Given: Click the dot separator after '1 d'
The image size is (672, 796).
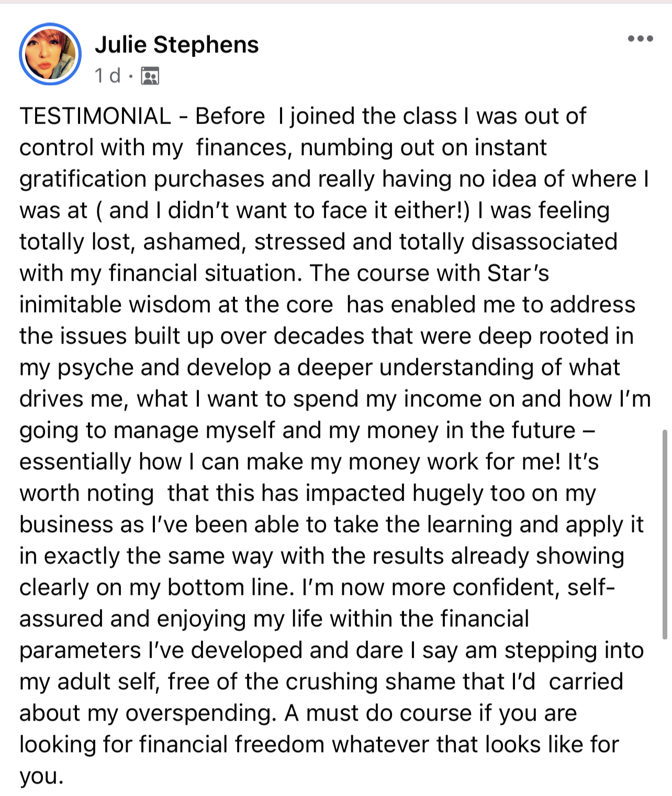Looking at the screenshot, I should [131, 77].
